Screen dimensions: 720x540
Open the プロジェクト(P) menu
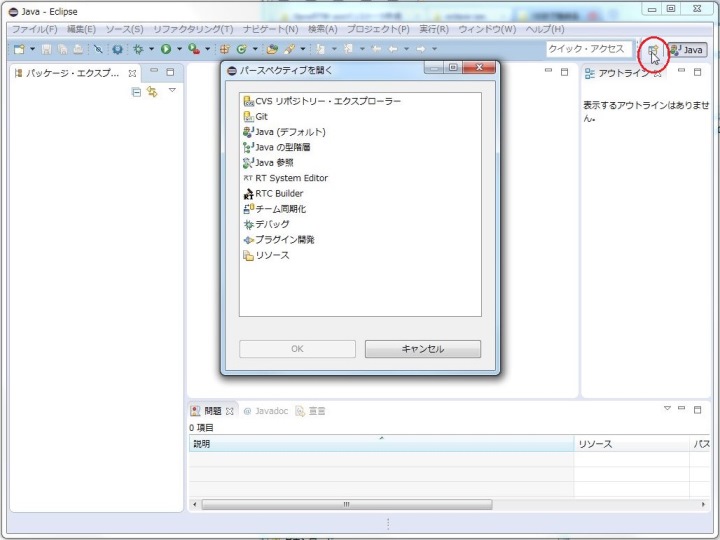tap(378, 29)
